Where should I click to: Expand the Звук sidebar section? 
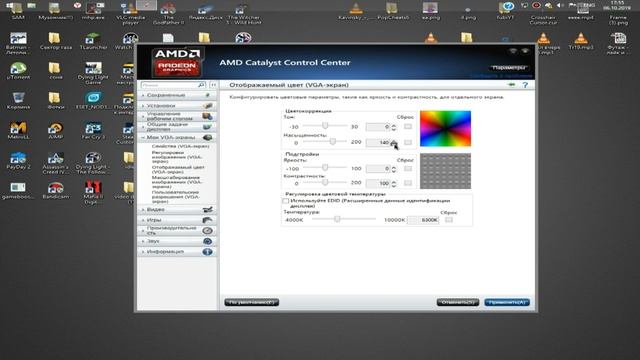click(177, 241)
